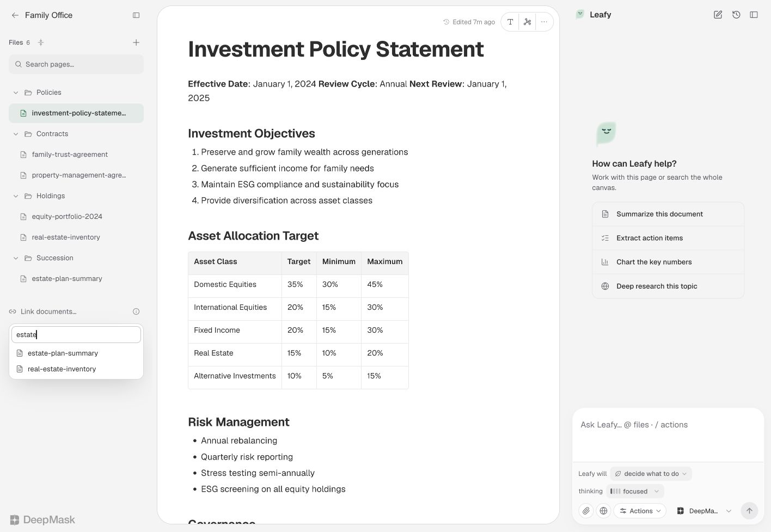This screenshot has width=771, height=532.
Task: Click the collapse-all icon next to Files
Action: pyautogui.click(x=41, y=42)
